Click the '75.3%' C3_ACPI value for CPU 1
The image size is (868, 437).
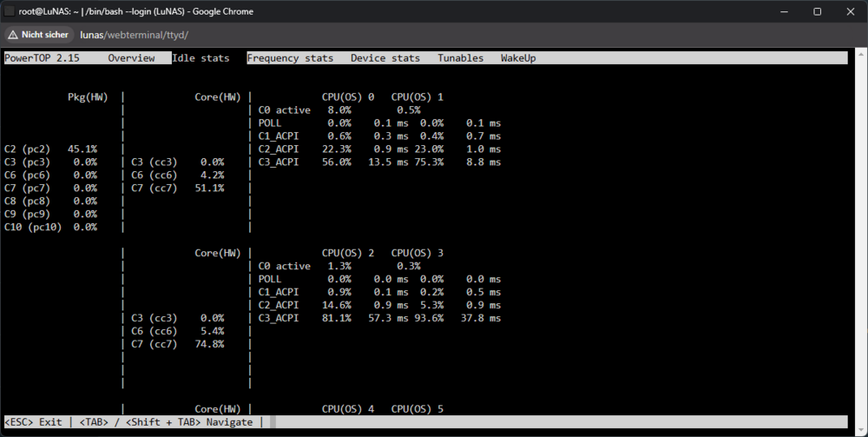[429, 162]
